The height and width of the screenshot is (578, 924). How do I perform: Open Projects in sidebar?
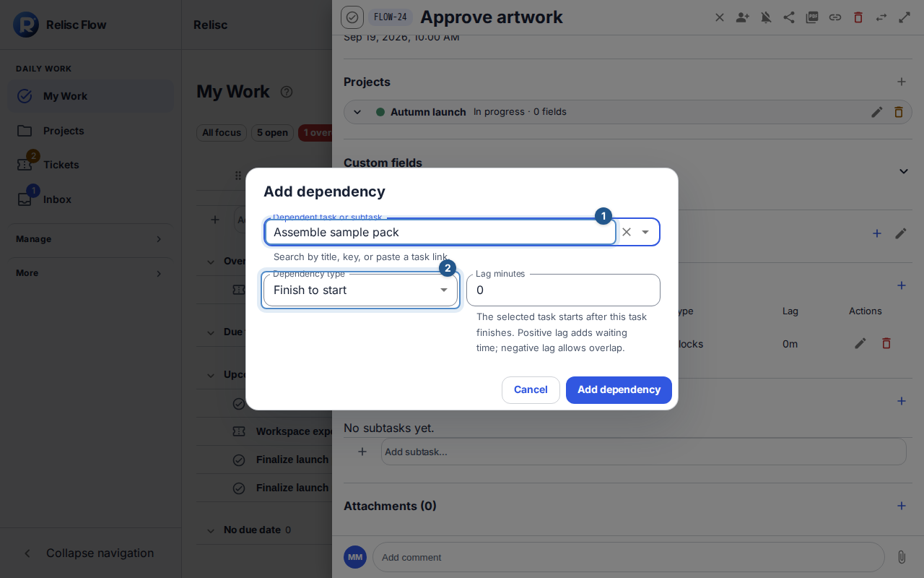pos(90,131)
